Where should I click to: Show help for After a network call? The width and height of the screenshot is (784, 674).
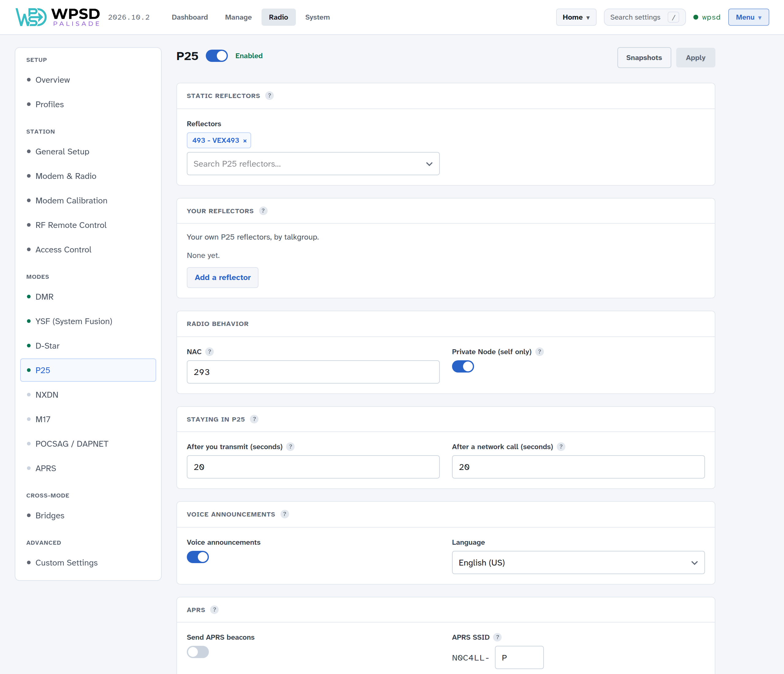[561, 447]
